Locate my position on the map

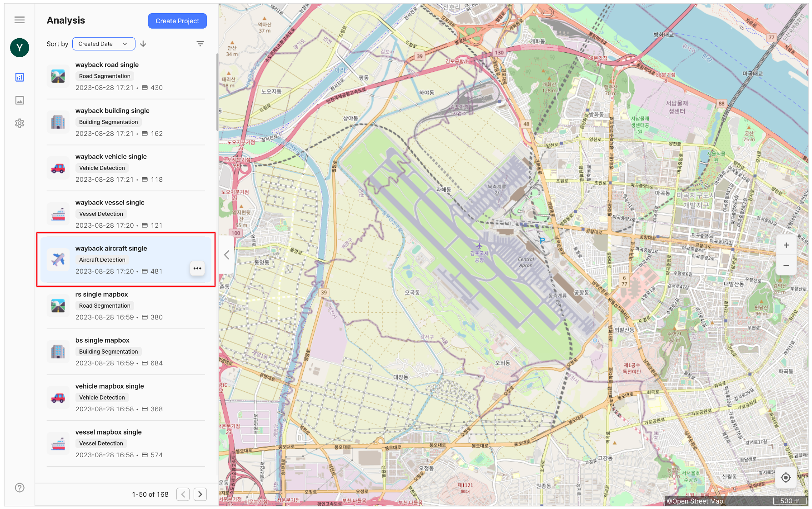click(x=786, y=478)
